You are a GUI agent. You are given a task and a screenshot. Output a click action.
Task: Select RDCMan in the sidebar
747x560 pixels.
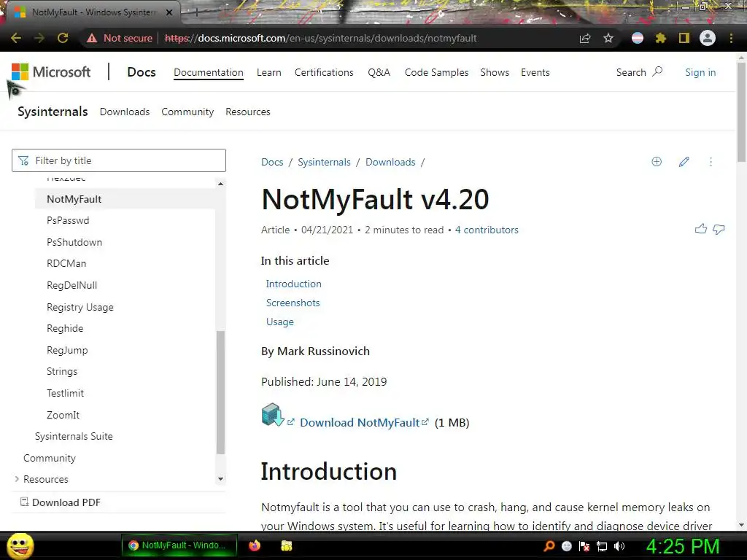[x=66, y=263]
